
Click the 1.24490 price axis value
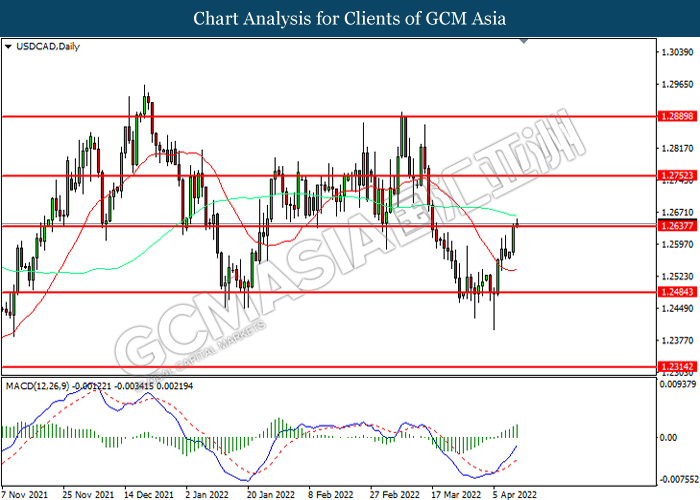coord(678,308)
